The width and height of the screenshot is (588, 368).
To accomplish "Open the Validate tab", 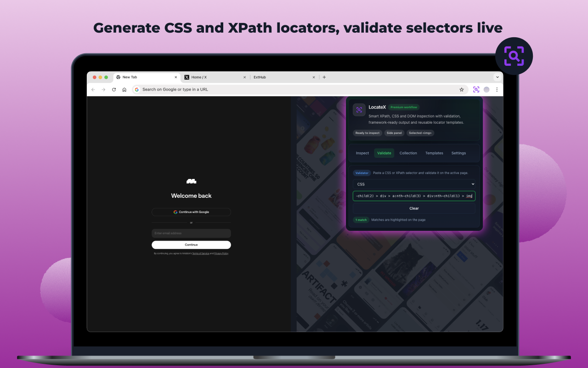I will (x=384, y=153).
